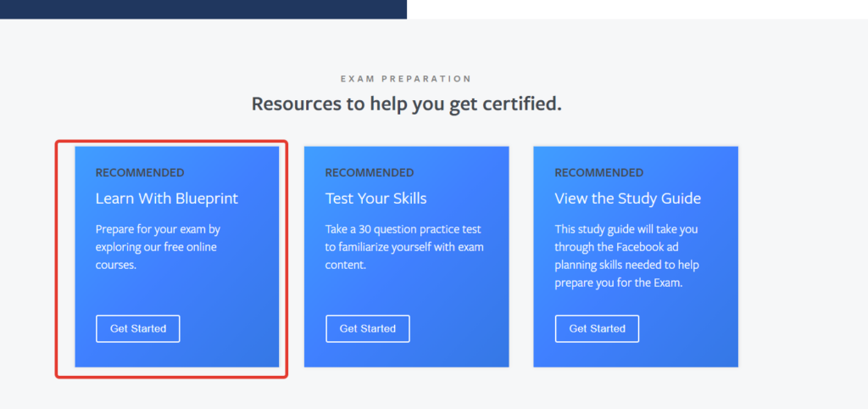Click RECOMMENDED label above View the Study Guide
Viewport: 868px width, 409px height.
(x=598, y=173)
